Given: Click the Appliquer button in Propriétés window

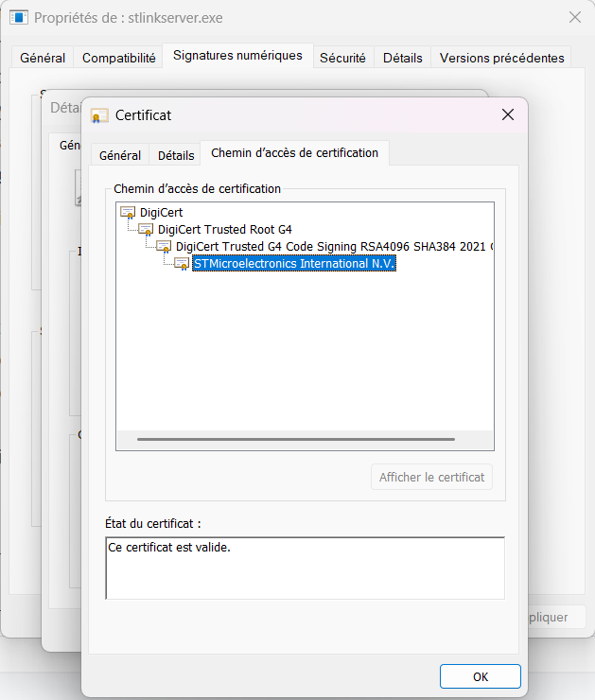Looking at the screenshot, I should (x=556, y=617).
